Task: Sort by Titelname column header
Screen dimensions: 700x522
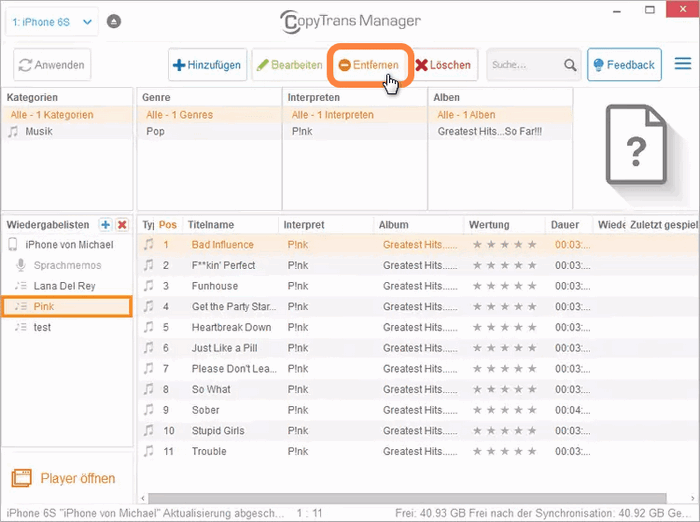Action: coord(230,225)
